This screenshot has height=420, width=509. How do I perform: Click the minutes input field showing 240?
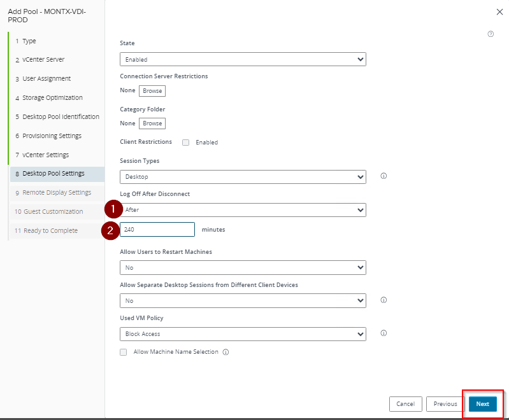click(157, 229)
